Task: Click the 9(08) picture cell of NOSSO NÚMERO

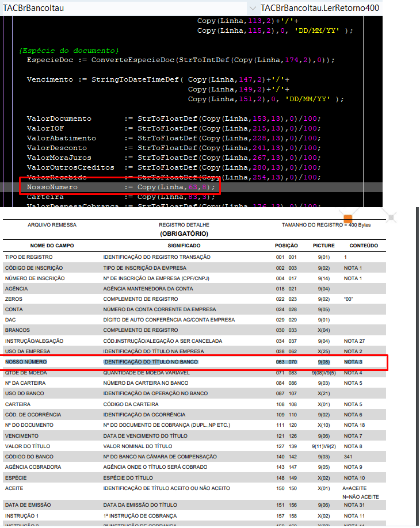Action: (324, 362)
